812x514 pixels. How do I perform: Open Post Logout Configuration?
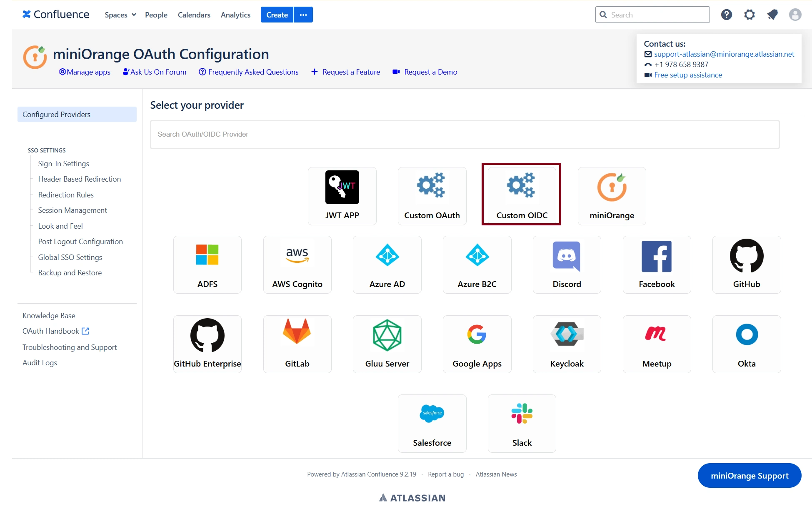tap(80, 242)
